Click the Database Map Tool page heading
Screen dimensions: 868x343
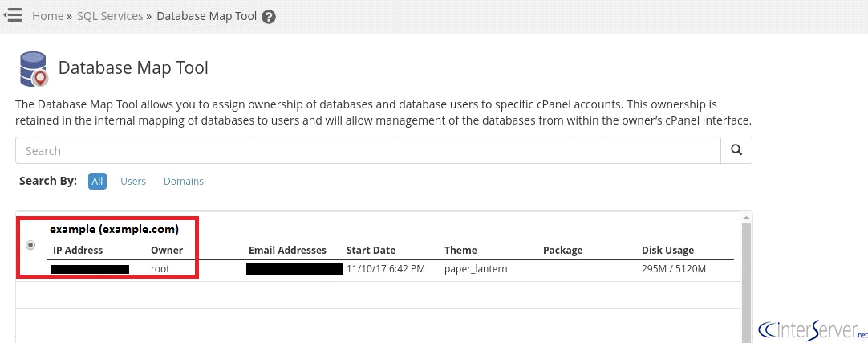coord(133,68)
